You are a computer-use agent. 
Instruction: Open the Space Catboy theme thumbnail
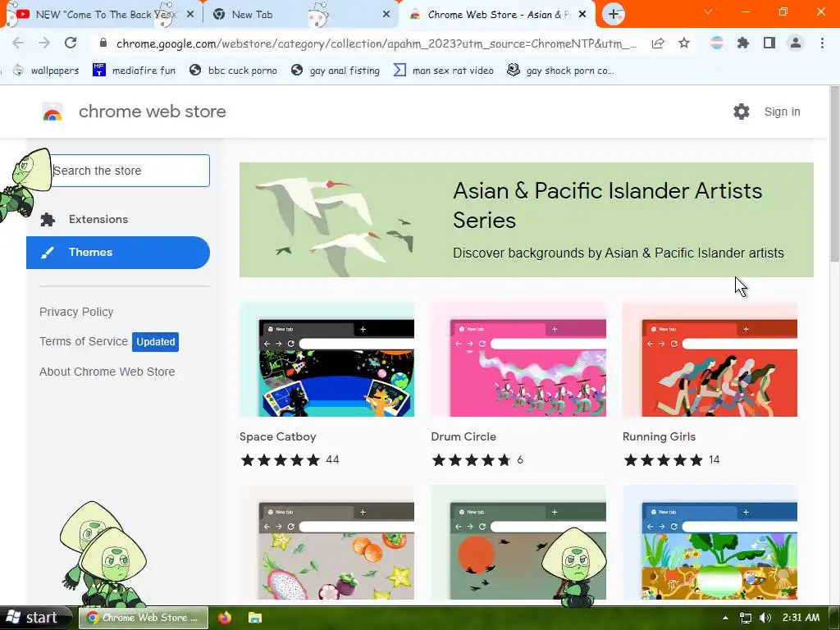coord(326,359)
